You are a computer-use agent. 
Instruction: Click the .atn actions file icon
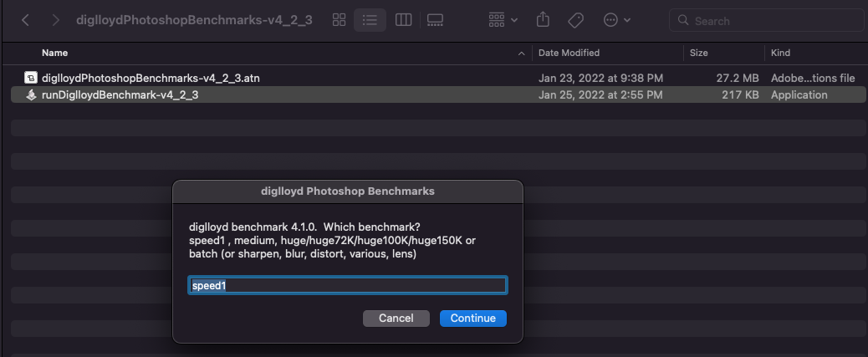pyautogui.click(x=31, y=78)
